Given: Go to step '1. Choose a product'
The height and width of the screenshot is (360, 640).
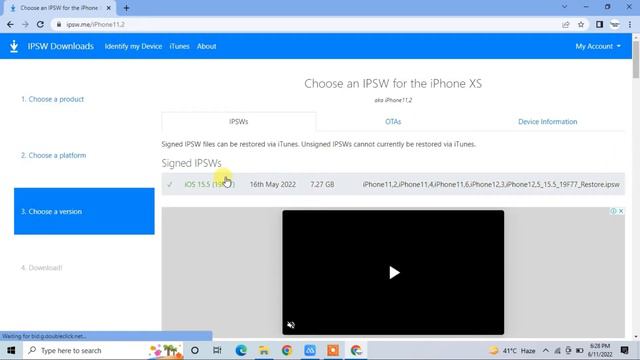Looking at the screenshot, I should point(52,99).
